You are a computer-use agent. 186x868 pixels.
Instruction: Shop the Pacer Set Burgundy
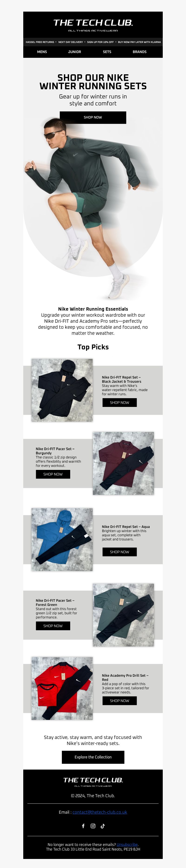[x=53, y=474]
